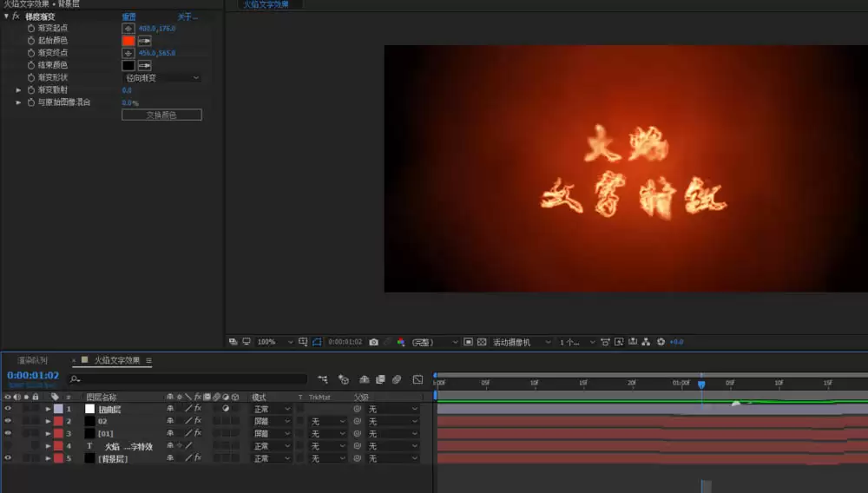Click the blue current time indicator in timeline

[x=701, y=384]
